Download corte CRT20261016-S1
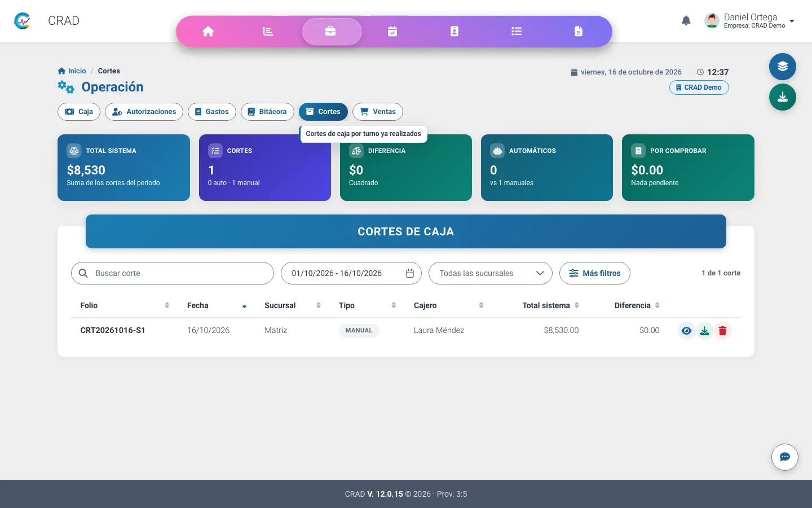This screenshot has width=812, height=508. [x=704, y=331]
